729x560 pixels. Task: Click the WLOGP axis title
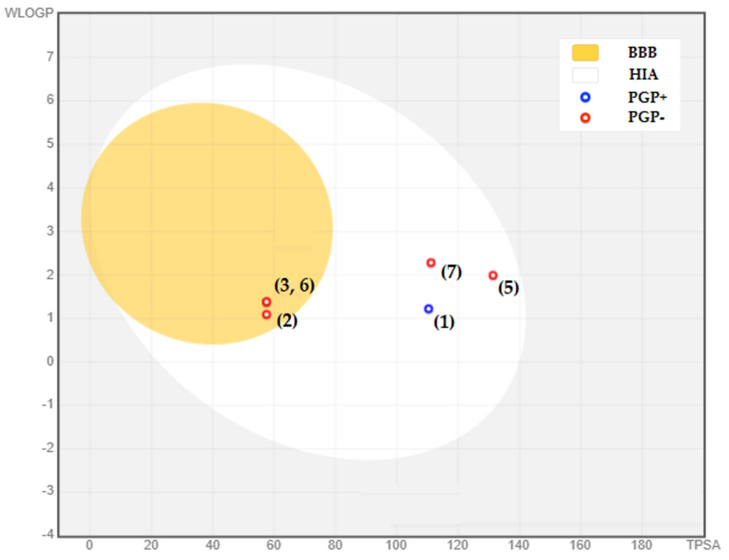tap(29, 13)
